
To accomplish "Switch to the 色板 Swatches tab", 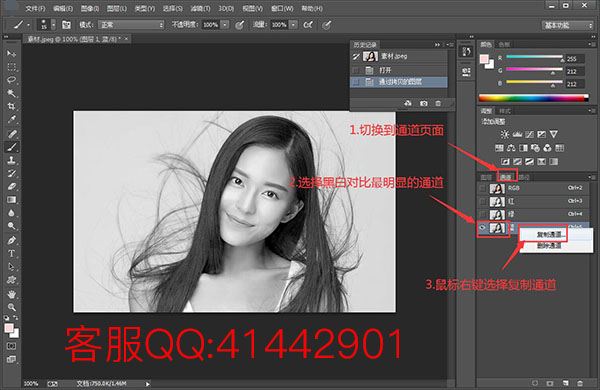I will [x=504, y=45].
